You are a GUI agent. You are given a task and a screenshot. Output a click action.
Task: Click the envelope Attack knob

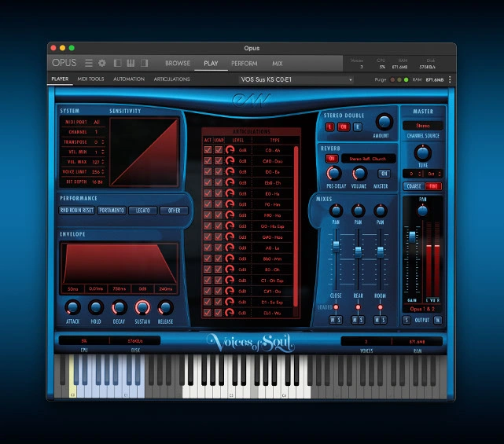(72, 307)
